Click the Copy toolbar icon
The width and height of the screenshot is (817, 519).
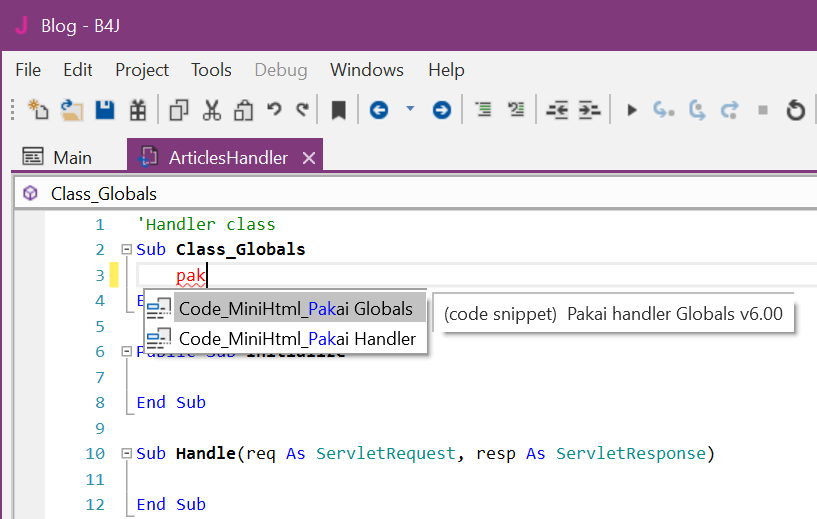(179, 110)
